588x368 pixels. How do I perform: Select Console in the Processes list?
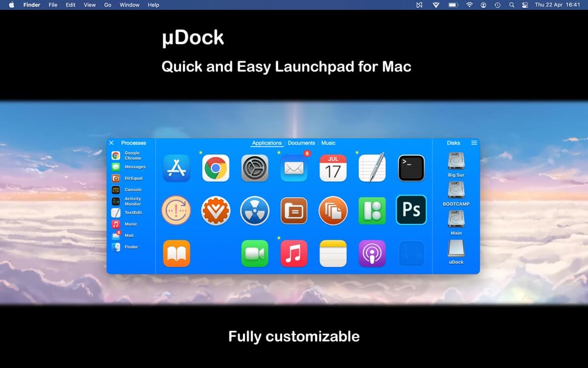[126, 190]
